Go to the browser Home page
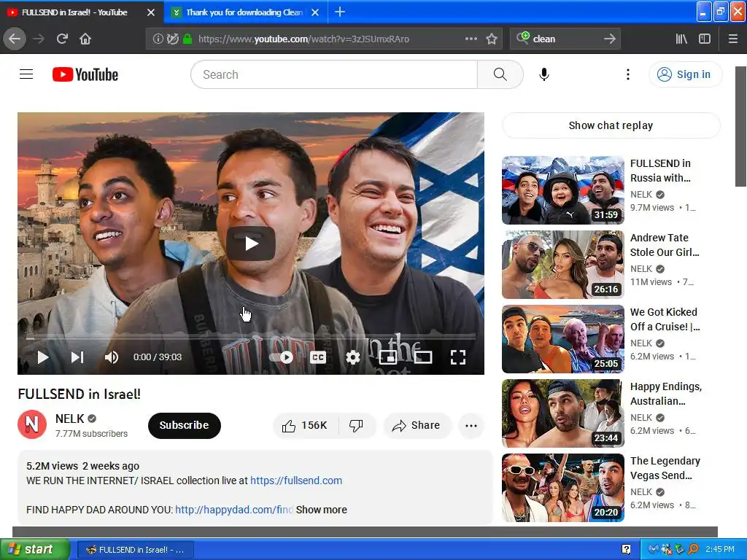 (85, 39)
